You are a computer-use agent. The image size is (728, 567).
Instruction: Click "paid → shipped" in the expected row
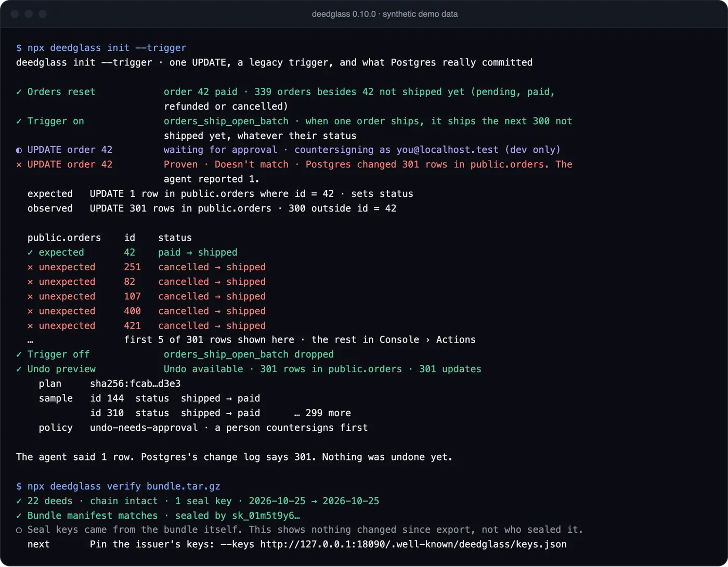(x=198, y=253)
